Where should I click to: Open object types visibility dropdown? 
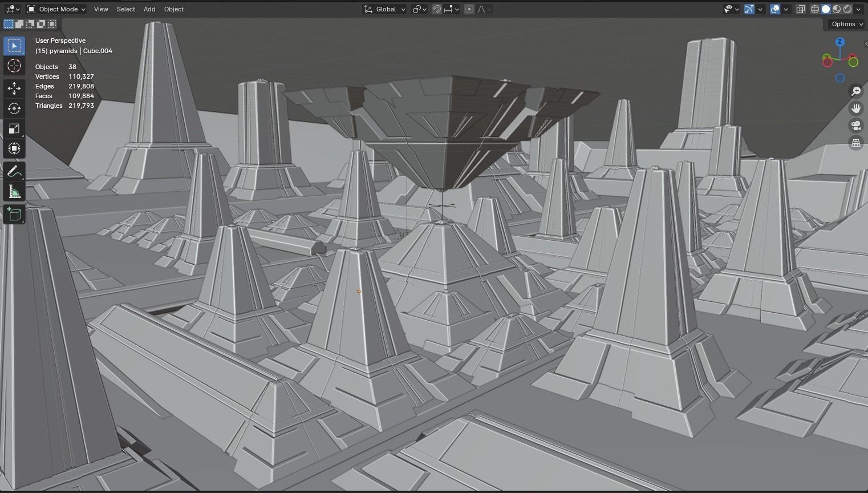pyautogui.click(x=731, y=9)
